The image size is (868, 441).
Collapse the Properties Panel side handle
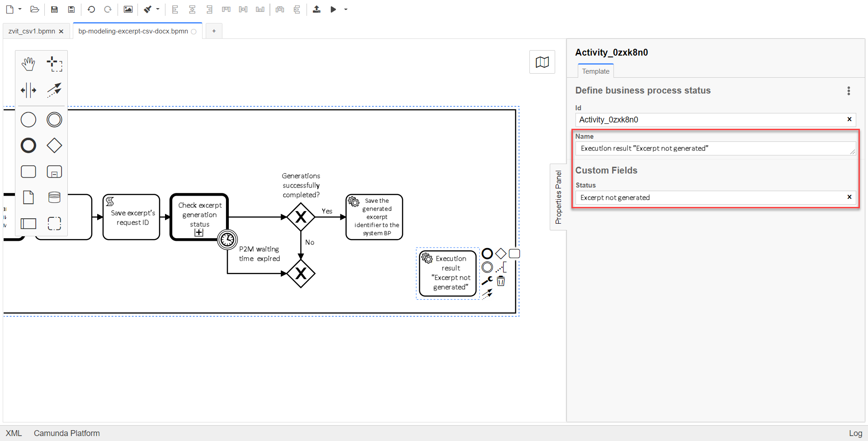[x=558, y=197]
